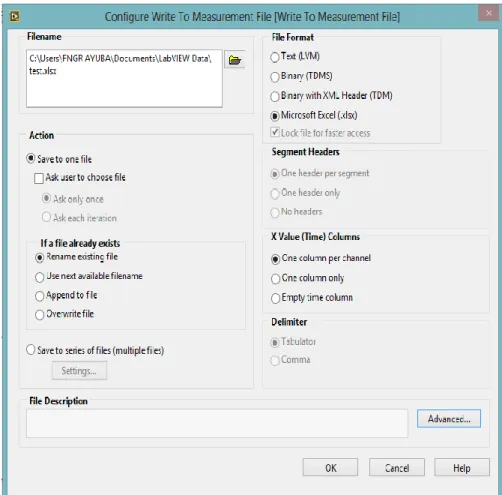Click inside the Filename path field

(124, 79)
